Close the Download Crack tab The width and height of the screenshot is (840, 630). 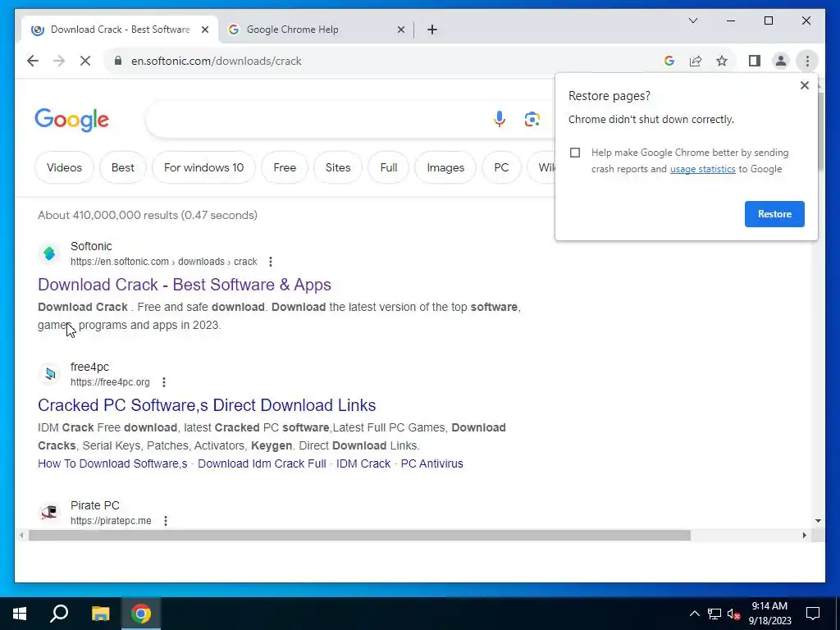(205, 30)
